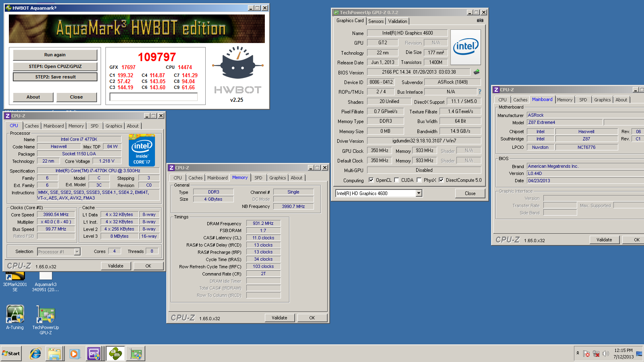
Task: Open Mainboard tab in the Memory CPU-Z window
Action: 217,178
